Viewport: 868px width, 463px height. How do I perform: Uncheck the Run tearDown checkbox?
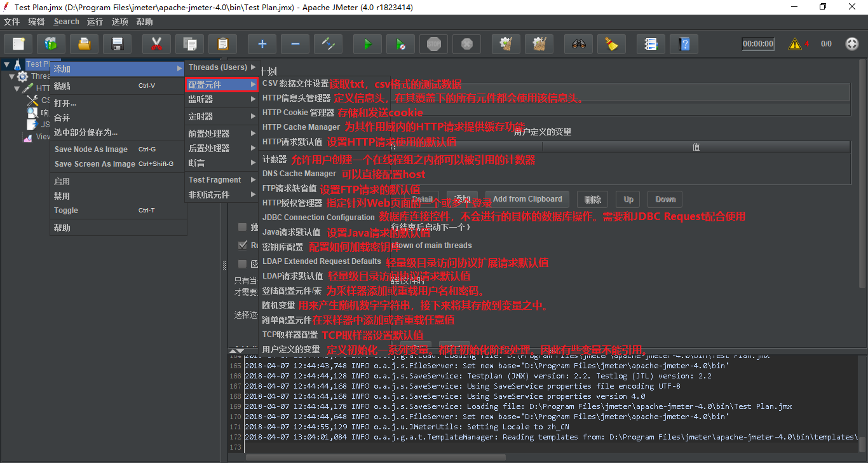242,245
